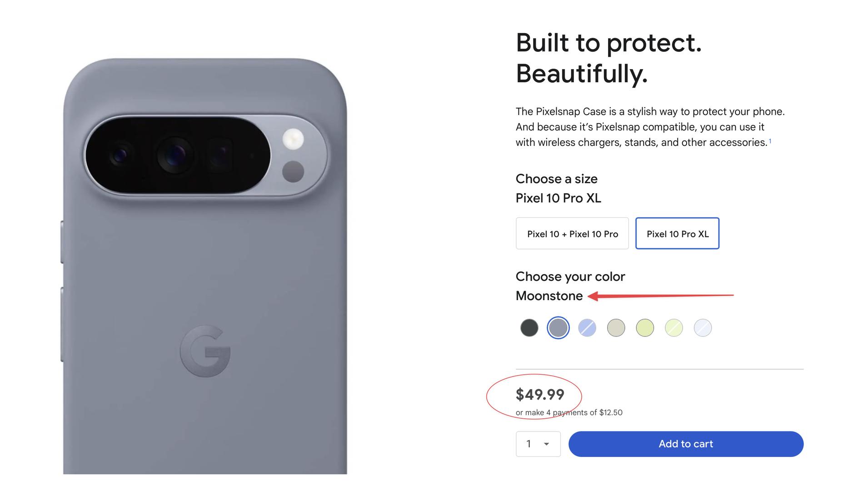Click the camera flash on the case image
This screenshot has height=491, width=868.
coord(293,139)
